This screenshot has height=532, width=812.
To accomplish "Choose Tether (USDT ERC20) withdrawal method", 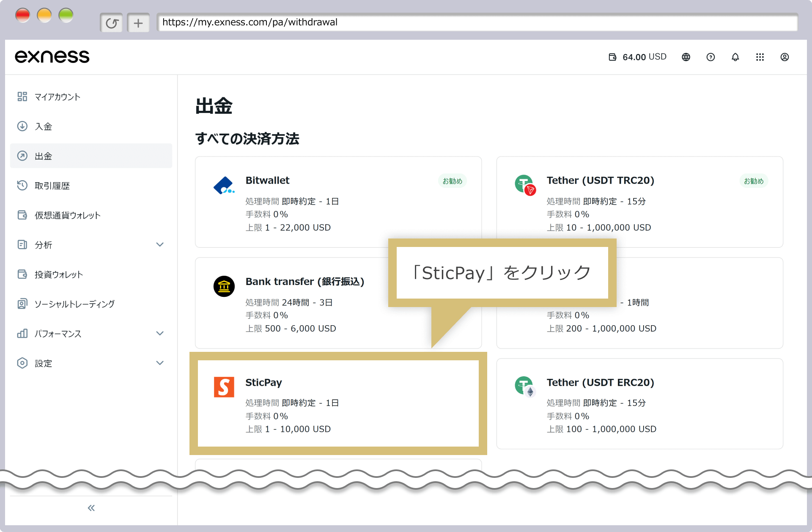I will pos(639,403).
